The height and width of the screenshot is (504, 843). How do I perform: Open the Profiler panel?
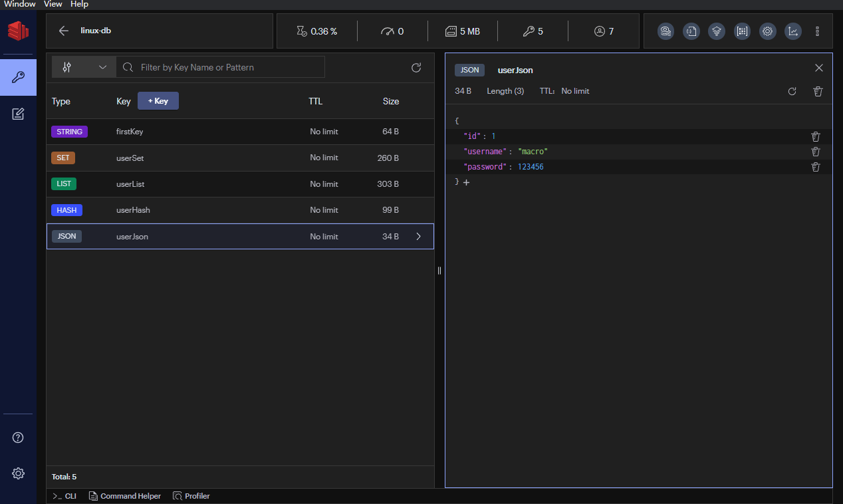point(191,496)
